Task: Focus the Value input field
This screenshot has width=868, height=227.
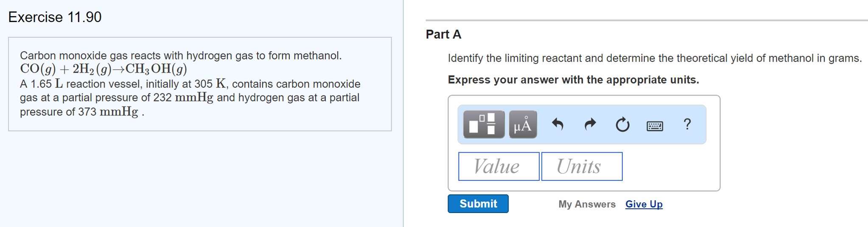Action: tap(498, 166)
